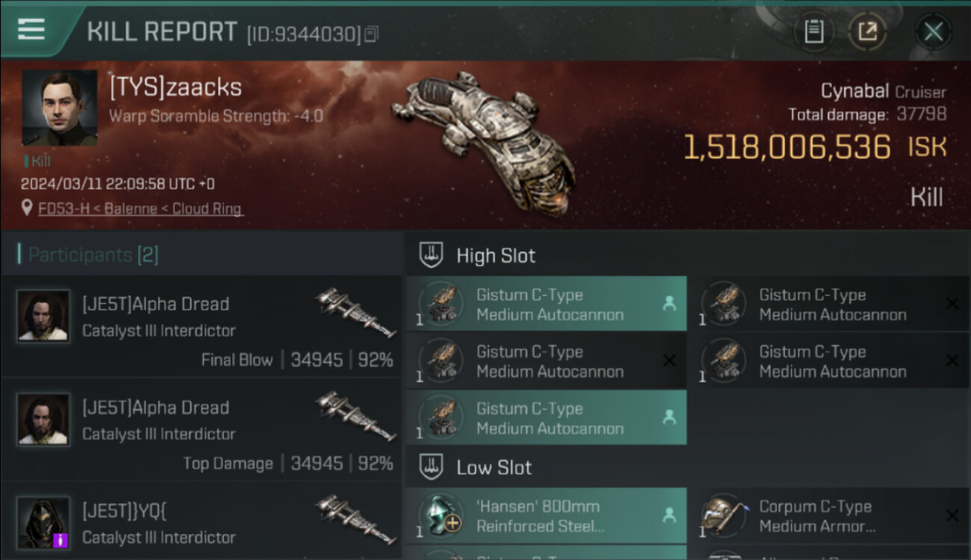This screenshot has height=560, width=971.
Task: Close the kill report window
Action: pyautogui.click(x=933, y=31)
